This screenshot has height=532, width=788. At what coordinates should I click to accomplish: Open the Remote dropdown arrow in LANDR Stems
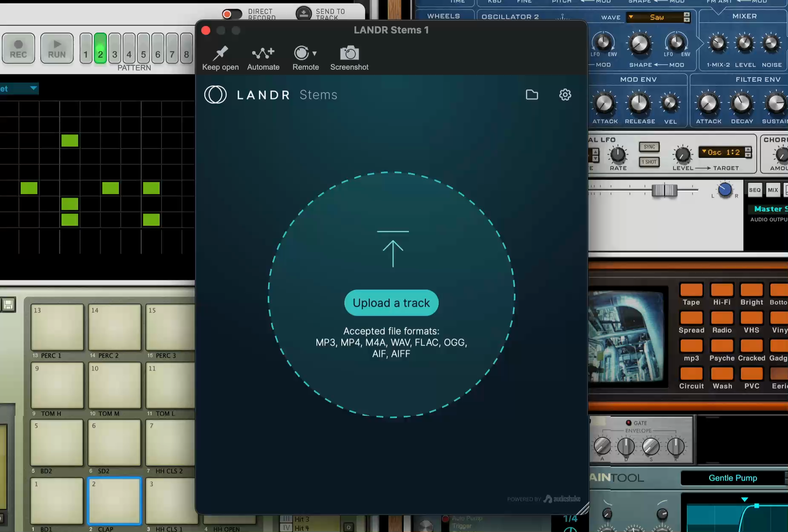point(314,54)
